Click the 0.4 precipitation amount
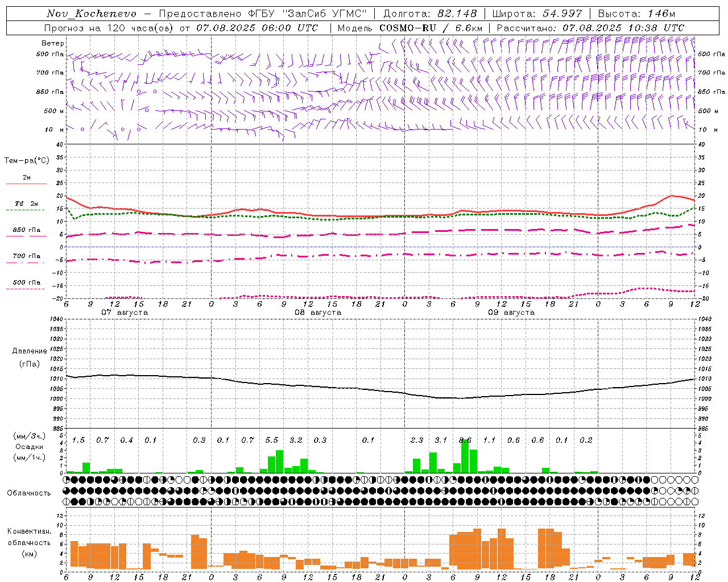This screenshot has height=582, width=728. coord(126,440)
